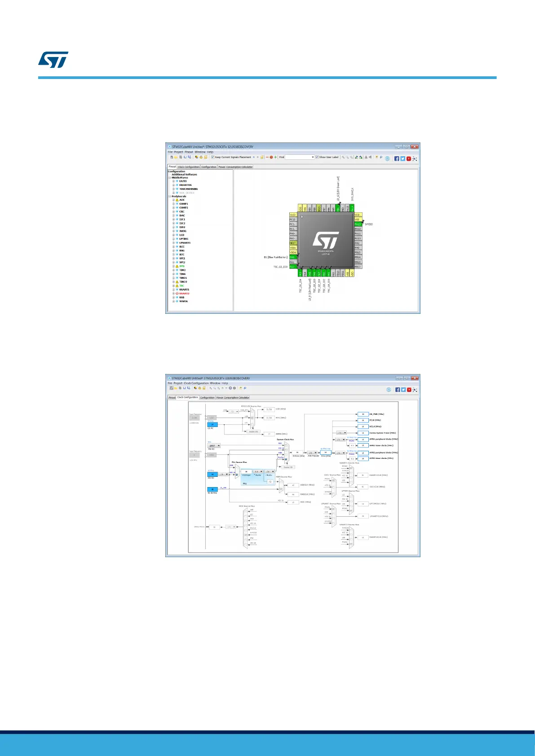Click the warning icon beside TSC
This screenshot has height=756, width=535.
point(177,286)
